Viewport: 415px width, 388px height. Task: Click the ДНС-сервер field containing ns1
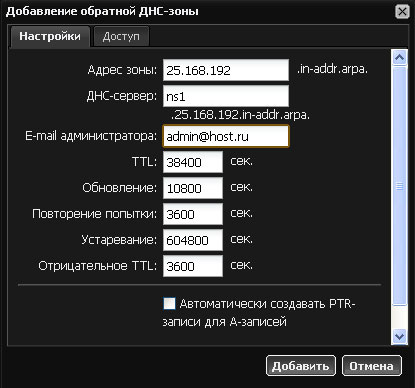(226, 96)
